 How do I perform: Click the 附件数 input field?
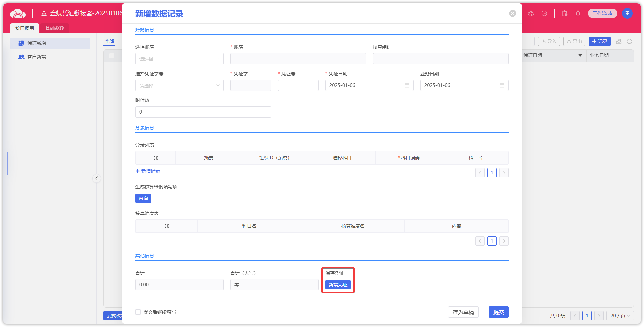203,112
